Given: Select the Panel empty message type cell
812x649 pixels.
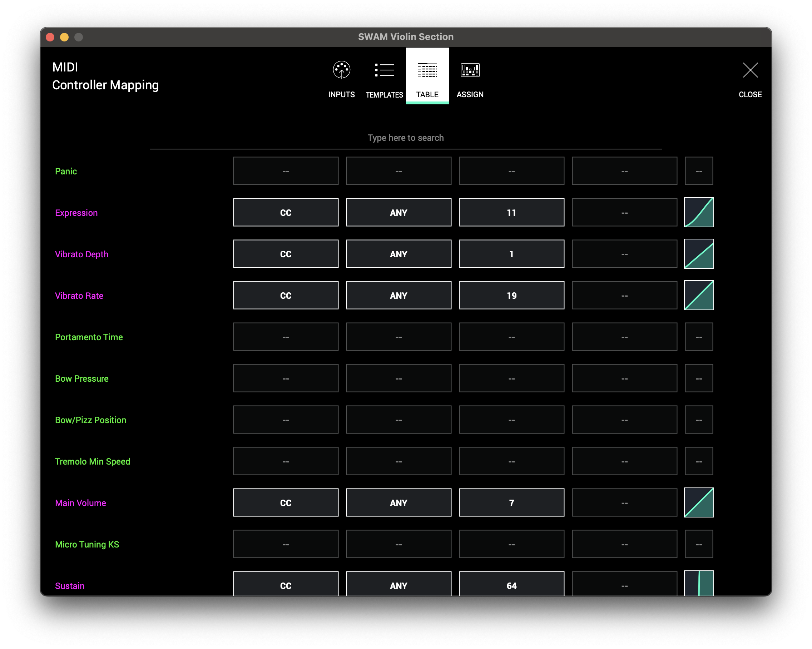Looking at the screenshot, I should click(286, 171).
